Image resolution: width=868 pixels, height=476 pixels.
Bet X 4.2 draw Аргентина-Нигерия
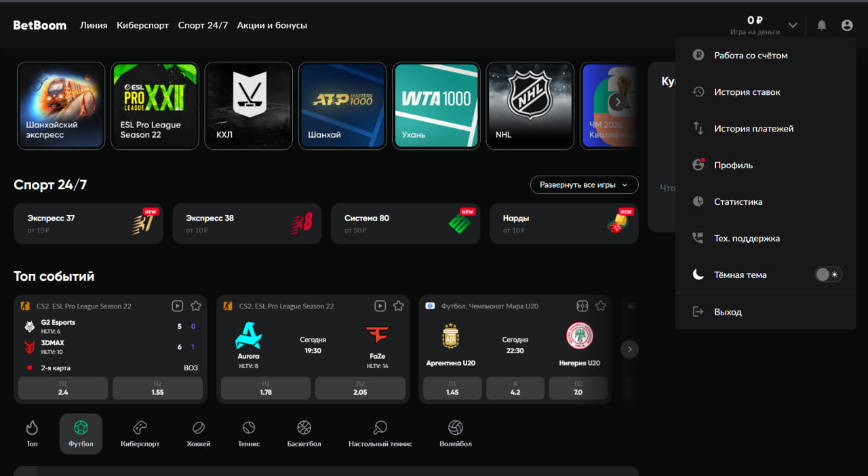coord(515,389)
